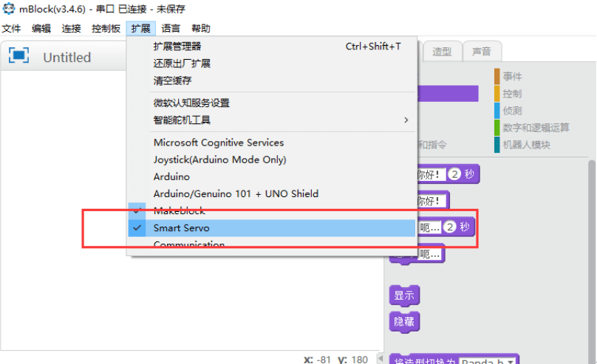597x364 pixels.
Task: Toggle the Smart Servo extension checkmark
Action: click(137, 228)
